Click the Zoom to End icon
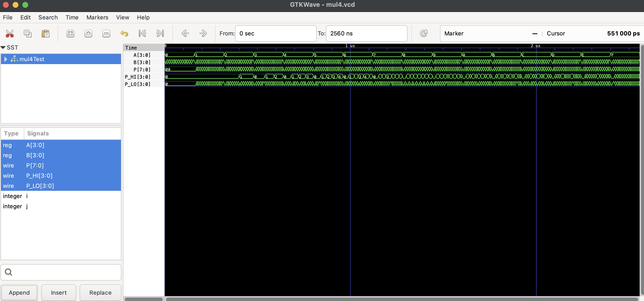 (160, 33)
